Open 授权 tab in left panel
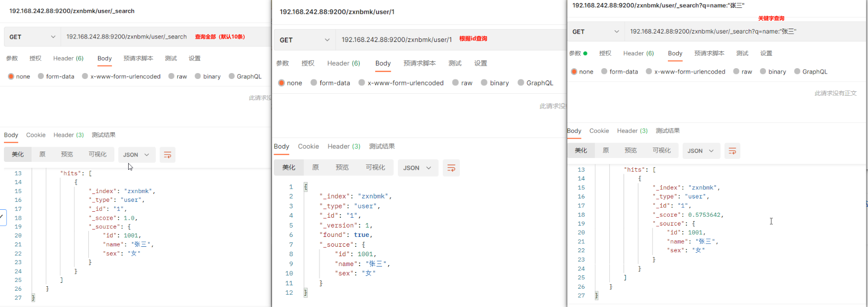 click(x=35, y=58)
